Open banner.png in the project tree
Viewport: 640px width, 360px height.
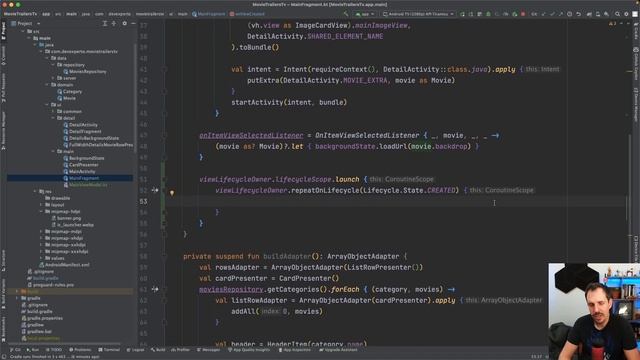(67, 218)
